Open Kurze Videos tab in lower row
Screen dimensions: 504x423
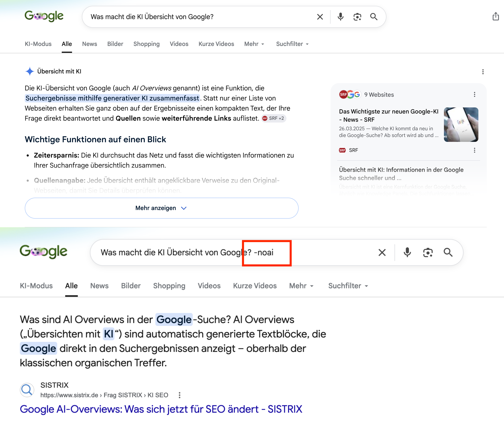click(255, 286)
